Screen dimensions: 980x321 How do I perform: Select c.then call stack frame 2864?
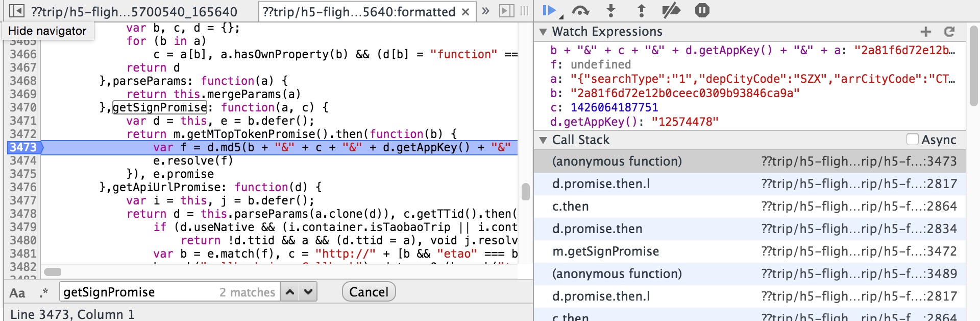point(750,207)
